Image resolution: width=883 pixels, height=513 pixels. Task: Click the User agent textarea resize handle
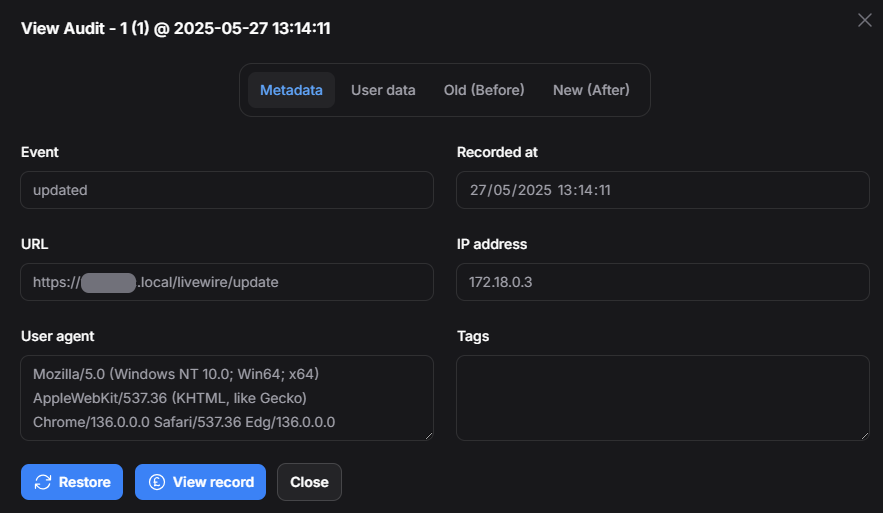pyautogui.click(x=428, y=435)
